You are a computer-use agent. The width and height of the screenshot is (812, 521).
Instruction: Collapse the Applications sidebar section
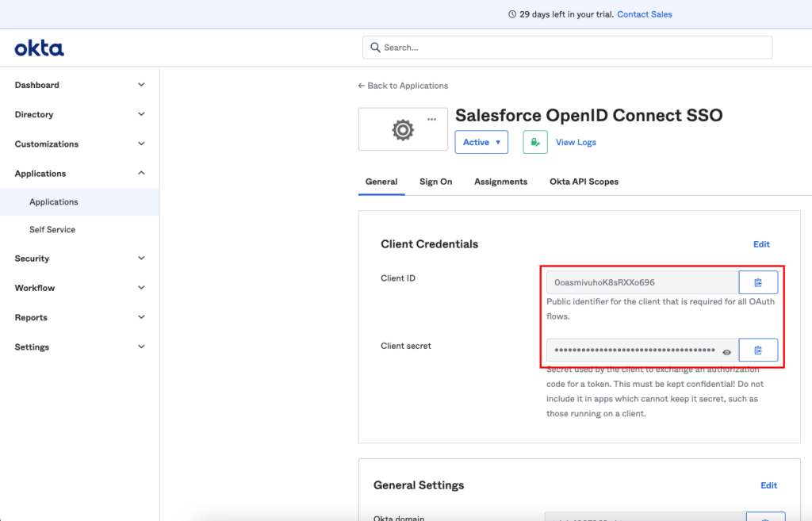tap(79, 174)
